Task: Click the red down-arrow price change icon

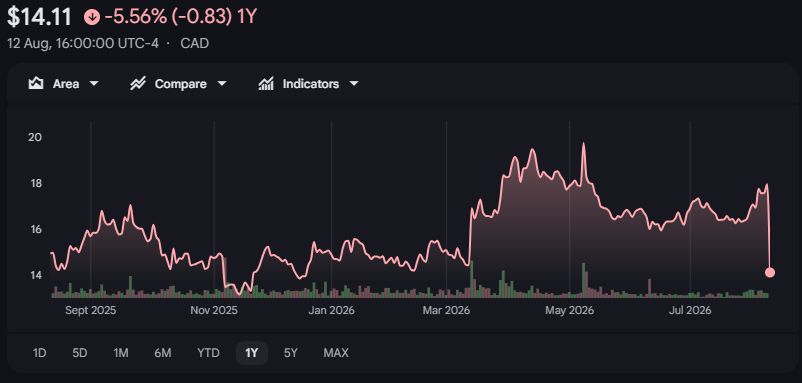Action: click(x=92, y=17)
